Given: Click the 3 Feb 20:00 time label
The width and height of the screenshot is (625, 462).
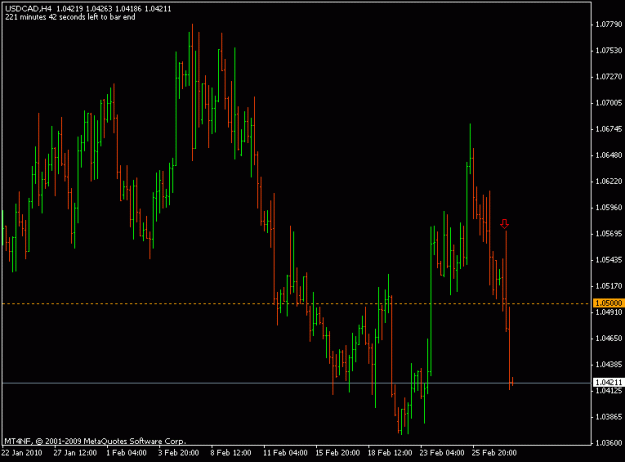Looking at the screenshot, I should [x=179, y=453].
